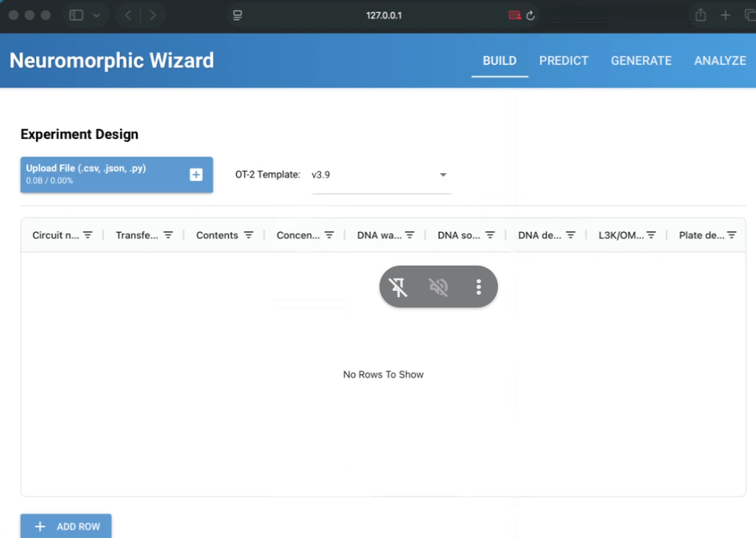756x538 pixels.
Task: Click the muted speaker icon in overlay
Action: click(x=439, y=287)
